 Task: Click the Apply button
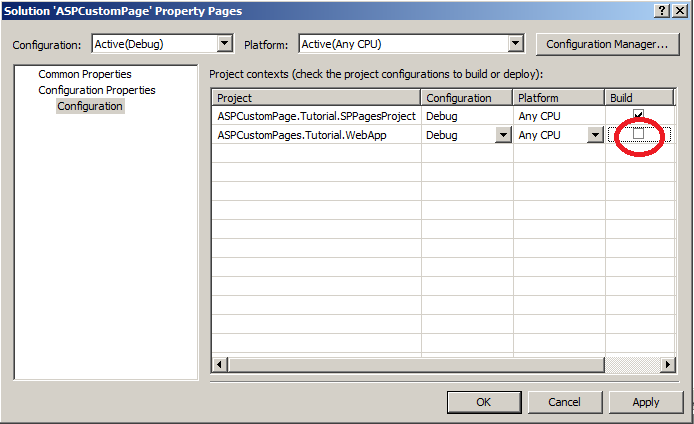[646, 401]
